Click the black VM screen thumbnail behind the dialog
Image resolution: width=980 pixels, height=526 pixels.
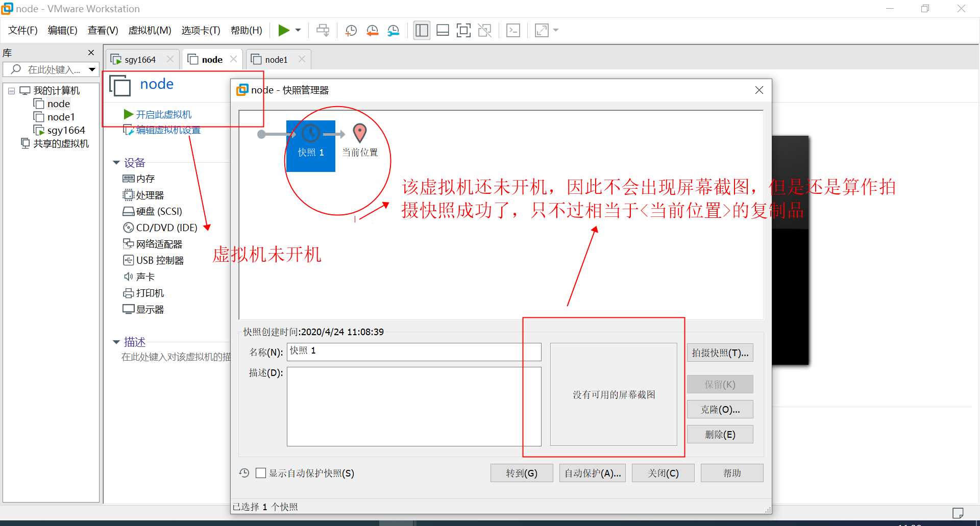pos(790,250)
